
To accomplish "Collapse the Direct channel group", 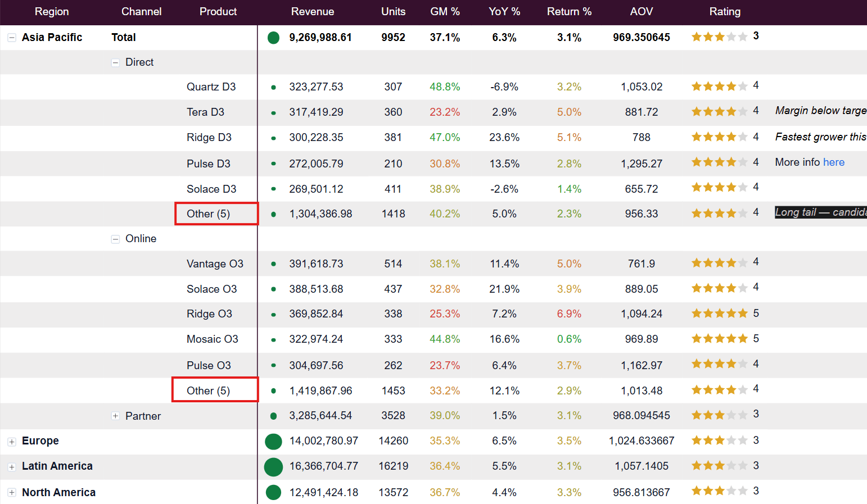I will (115, 63).
